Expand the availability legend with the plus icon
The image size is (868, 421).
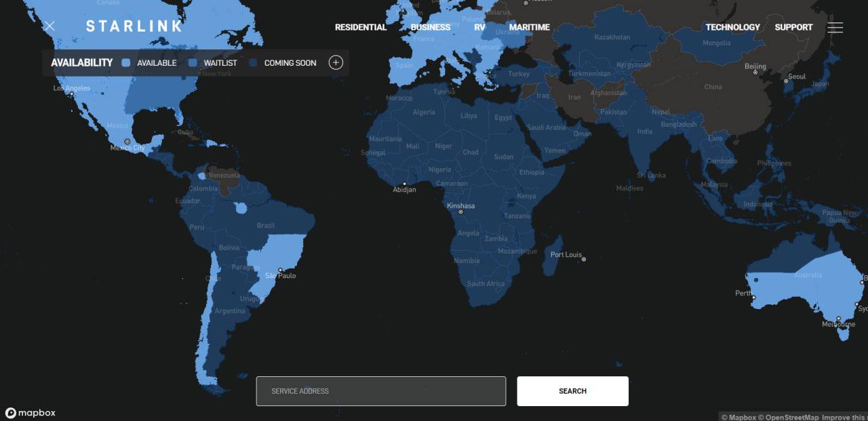pyautogui.click(x=336, y=62)
